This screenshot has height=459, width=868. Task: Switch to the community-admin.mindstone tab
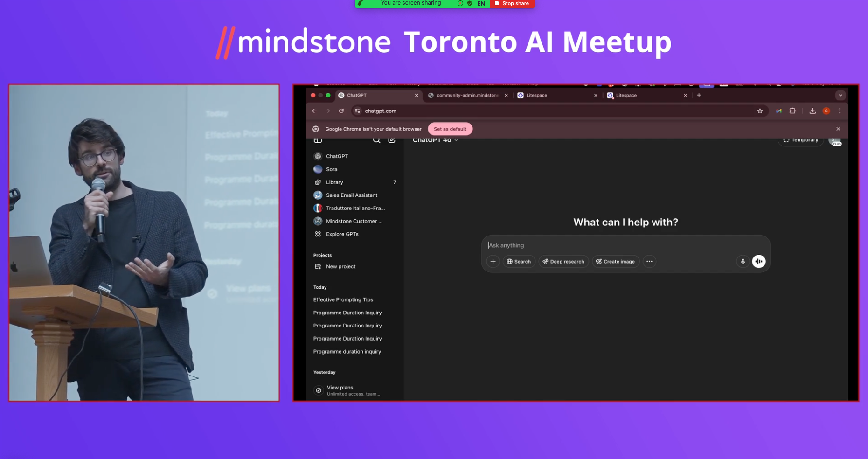pyautogui.click(x=467, y=95)
